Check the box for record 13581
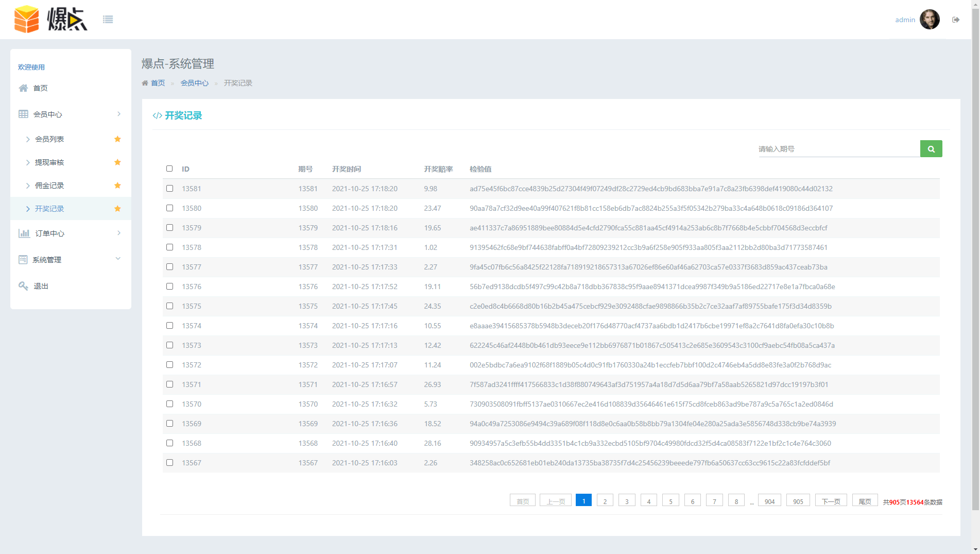Screen dimensions: 980x554 [x=169, y=189]
